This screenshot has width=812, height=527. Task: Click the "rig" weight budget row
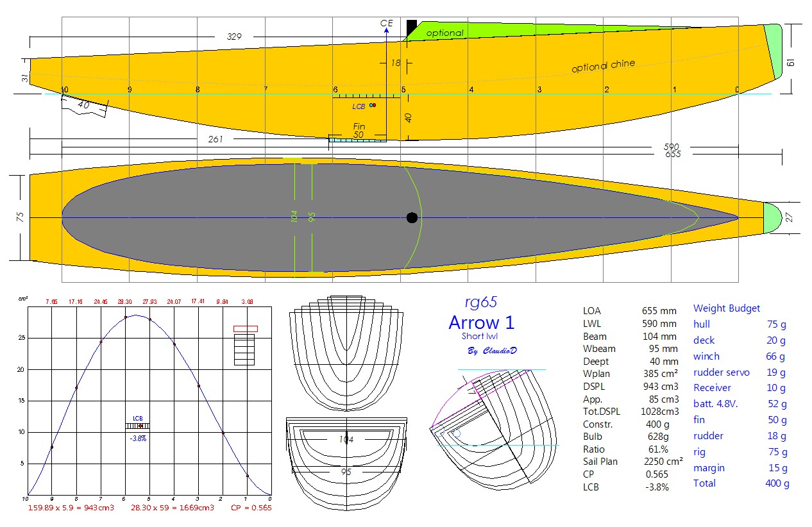(x=740, y=452)
